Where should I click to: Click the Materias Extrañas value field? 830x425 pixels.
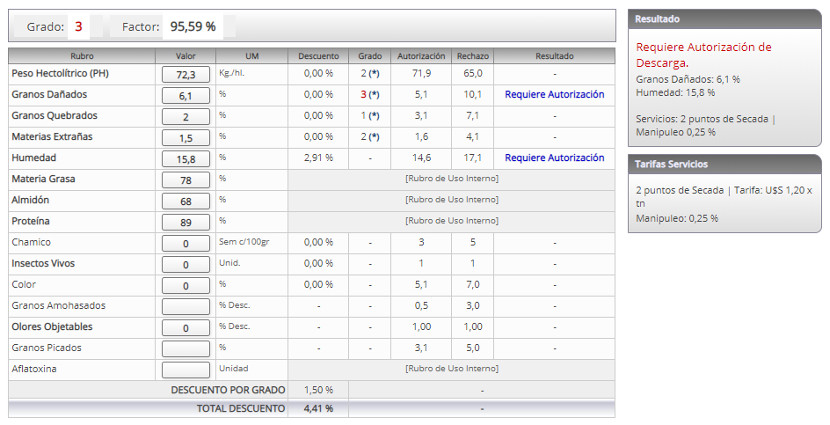[185, 137]
